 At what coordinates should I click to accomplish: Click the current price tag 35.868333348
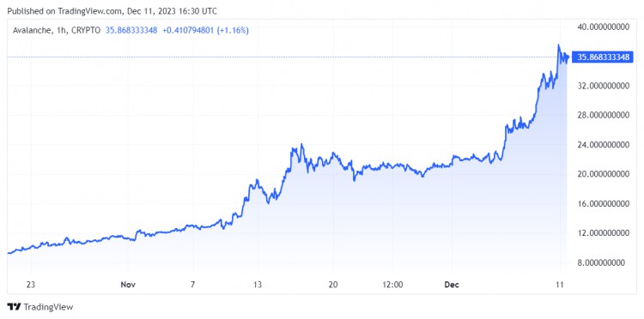(603, 57)
